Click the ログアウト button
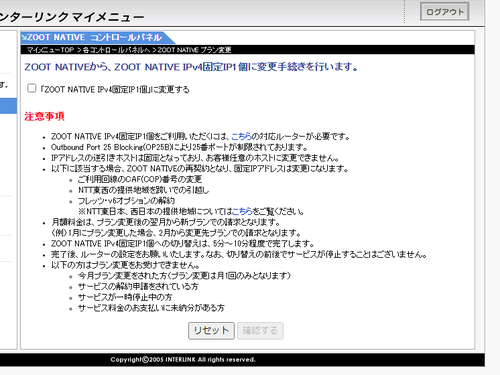 point(445,12)
